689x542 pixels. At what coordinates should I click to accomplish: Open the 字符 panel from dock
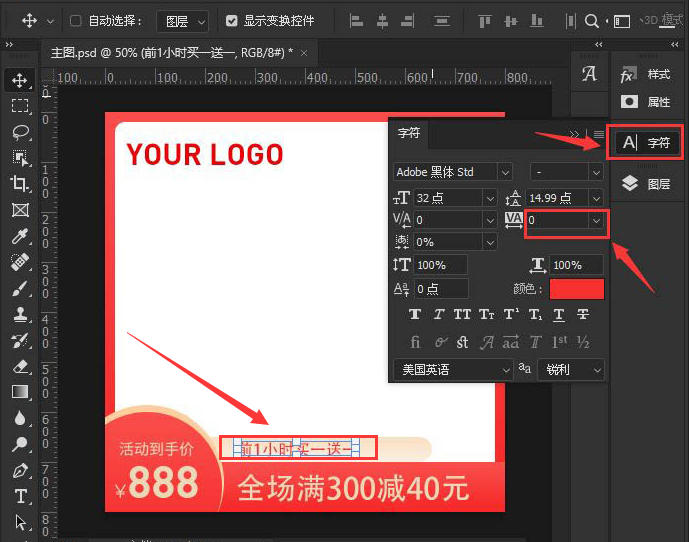coord(646,142)
